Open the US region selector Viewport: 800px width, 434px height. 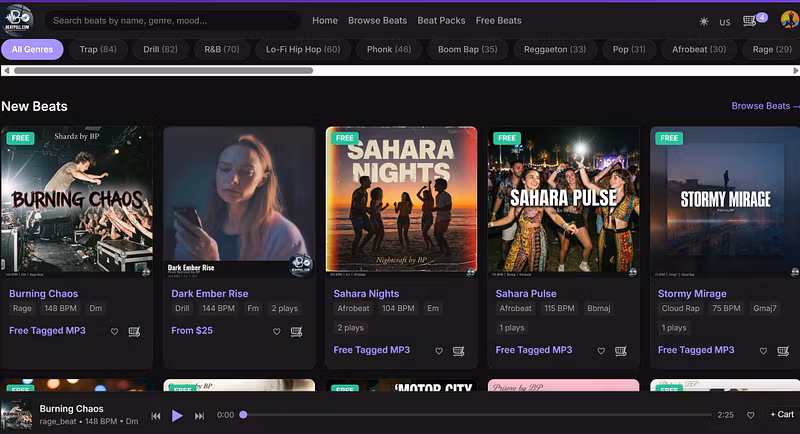[x=724, y=22]
